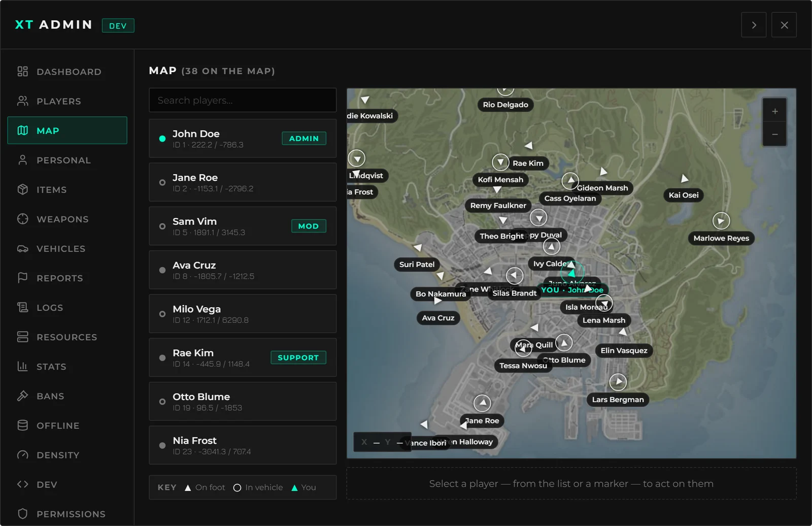Image resolution: width=812 pixels, height=526 pixels.
Task: Click the Elin Vasquez map label
Action: (x=624, y=350)
